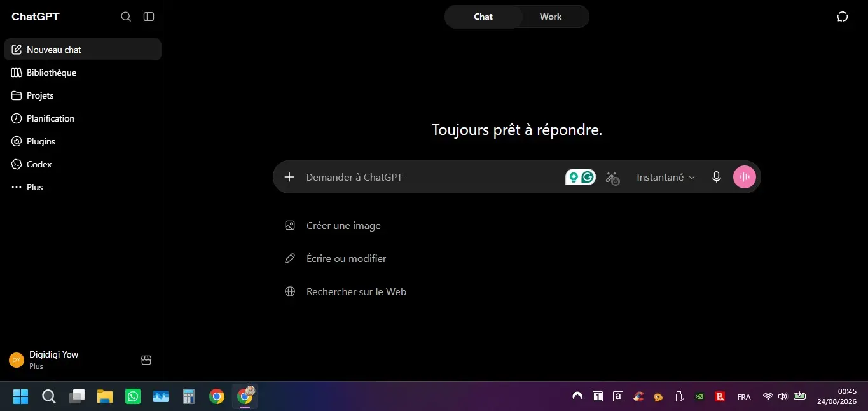Click the speaker volume tray icon
The width and height of the screenshot is (868, 411).
click(783, 396)
